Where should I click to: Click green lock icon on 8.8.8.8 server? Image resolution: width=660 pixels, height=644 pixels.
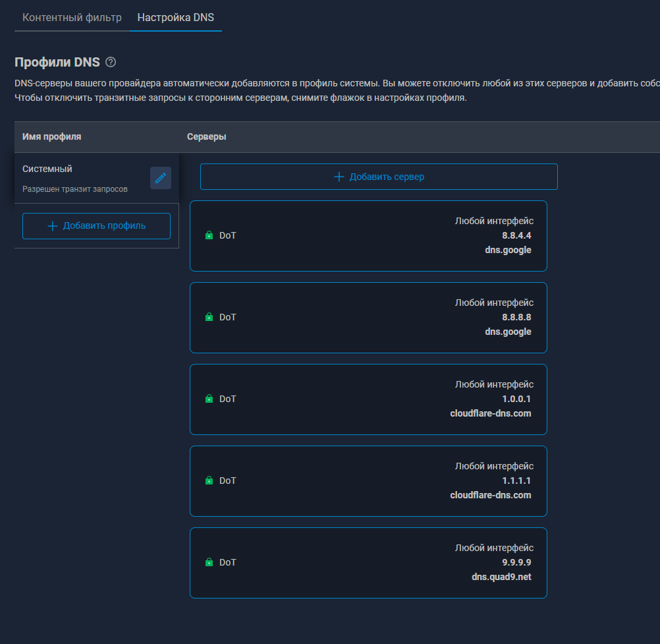(209, 317)
